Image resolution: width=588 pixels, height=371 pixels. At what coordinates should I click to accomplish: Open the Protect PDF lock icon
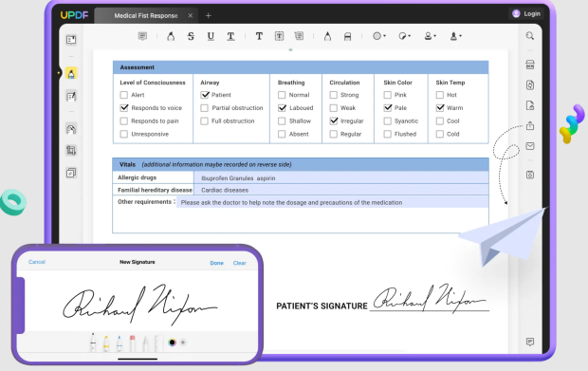coord(530,105)
